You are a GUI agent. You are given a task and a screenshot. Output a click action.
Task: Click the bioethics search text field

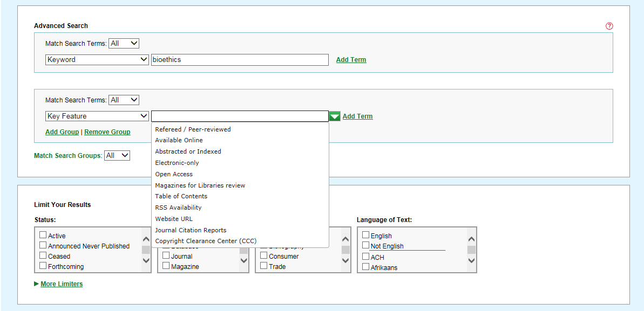[x=240, y=60]
